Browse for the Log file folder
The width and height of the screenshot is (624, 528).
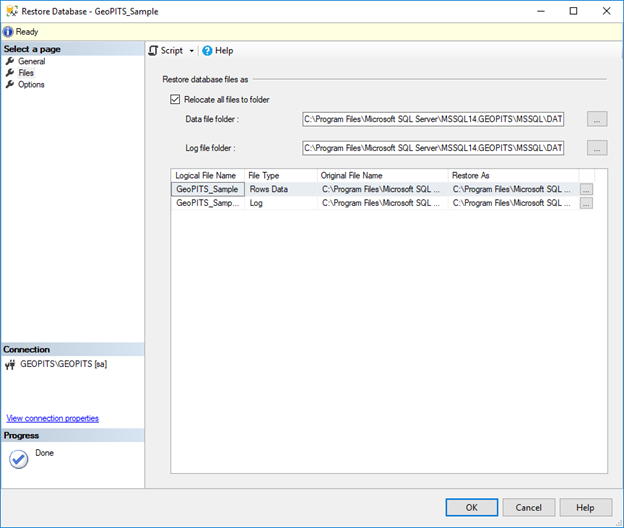click(x=597, y=148)
